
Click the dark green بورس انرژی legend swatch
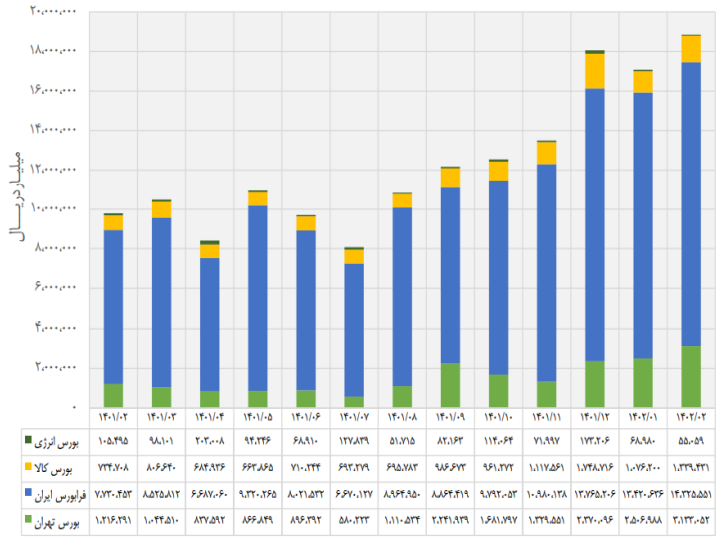pos(27,440)
